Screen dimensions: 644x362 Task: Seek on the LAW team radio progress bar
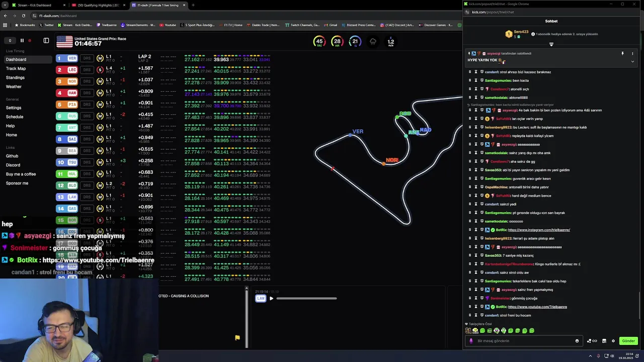tap(306, 299)
